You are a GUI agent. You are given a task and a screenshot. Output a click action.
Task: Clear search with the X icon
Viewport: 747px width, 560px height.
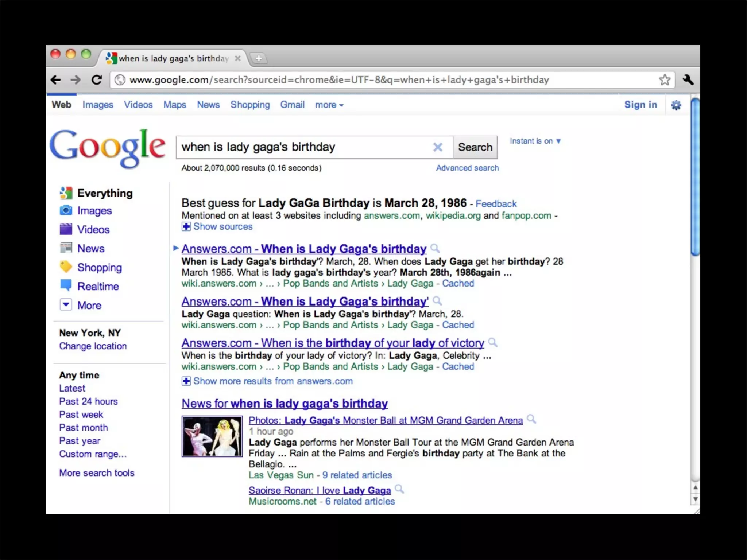tap(438, 147)
